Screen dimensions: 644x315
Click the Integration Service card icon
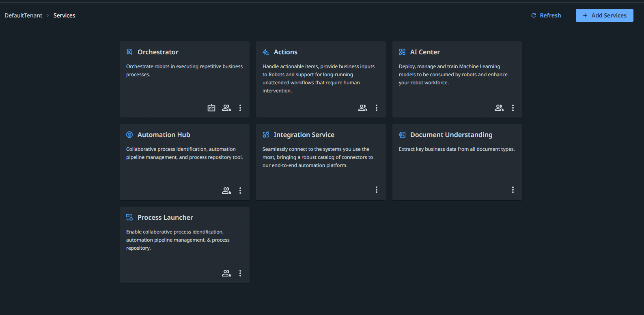[266, 135]
